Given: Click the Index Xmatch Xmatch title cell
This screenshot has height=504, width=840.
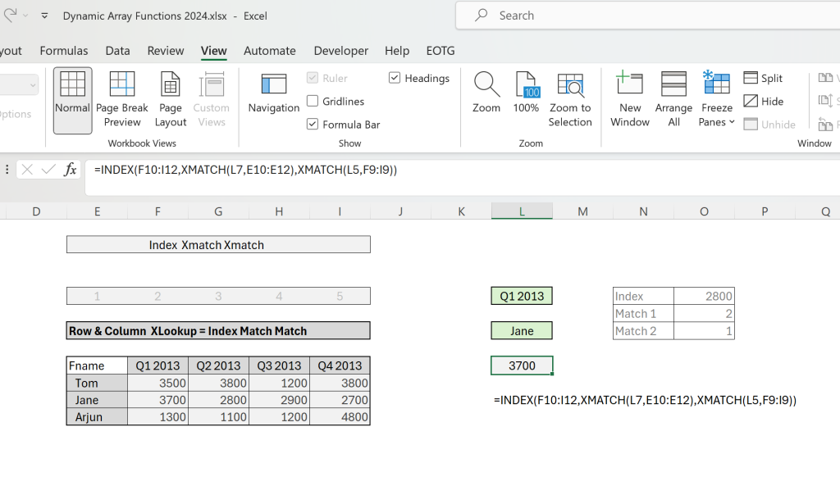Looking at the screenshot, I should coord(218,244).
